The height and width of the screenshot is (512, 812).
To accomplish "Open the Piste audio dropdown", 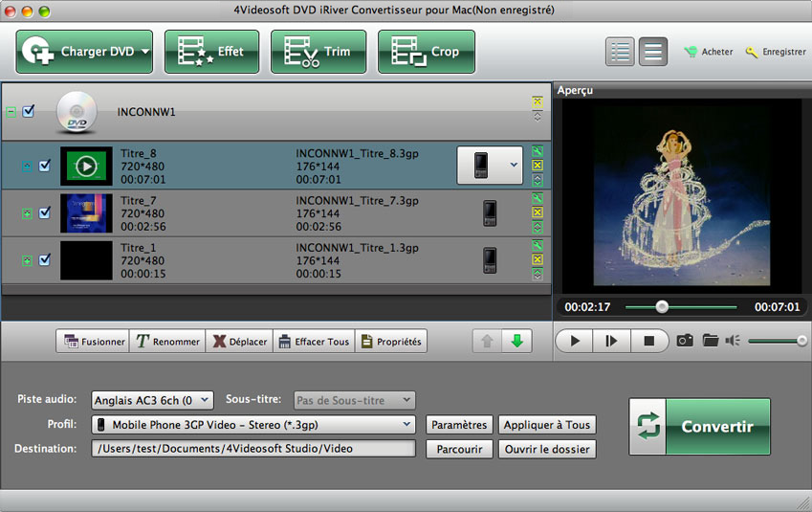I will point(152,400).
